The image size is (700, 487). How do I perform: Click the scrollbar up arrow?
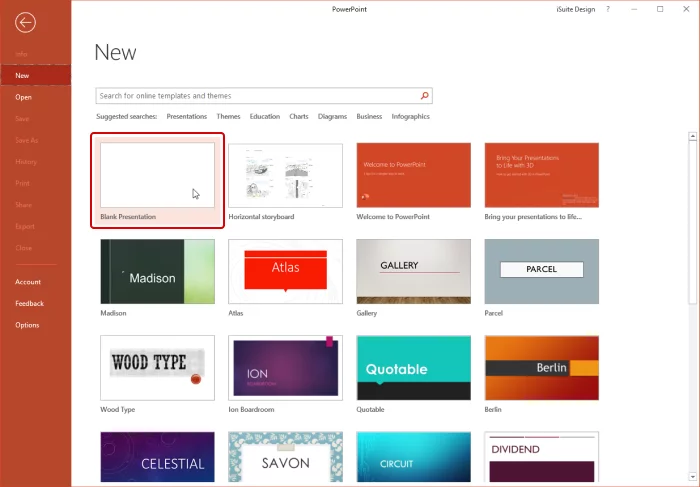point(692,136)
